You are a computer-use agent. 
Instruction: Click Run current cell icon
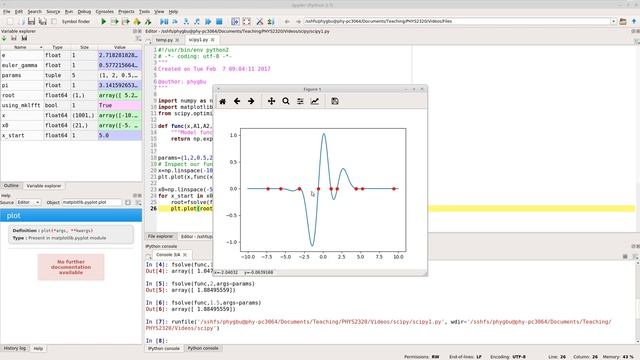point(115,21)
